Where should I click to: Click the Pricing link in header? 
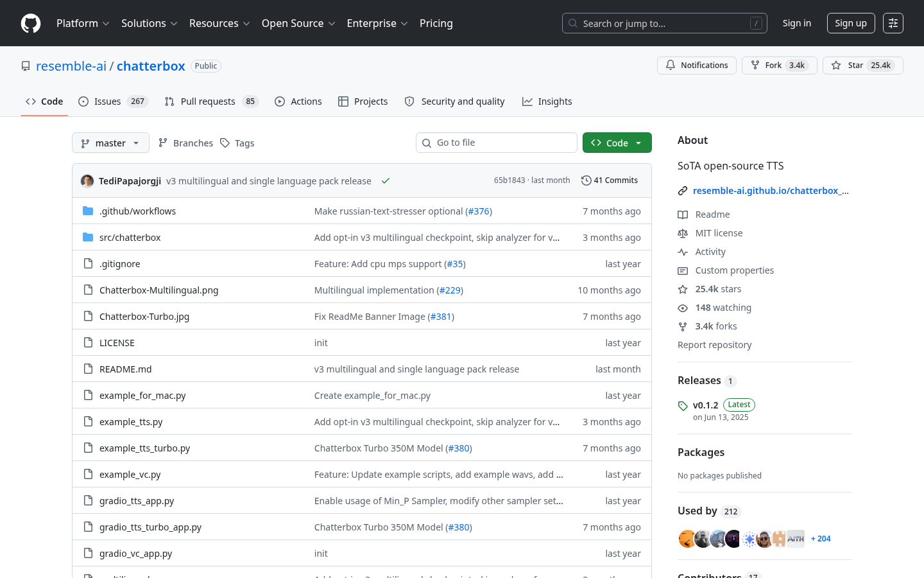click(x=436, y=23)
